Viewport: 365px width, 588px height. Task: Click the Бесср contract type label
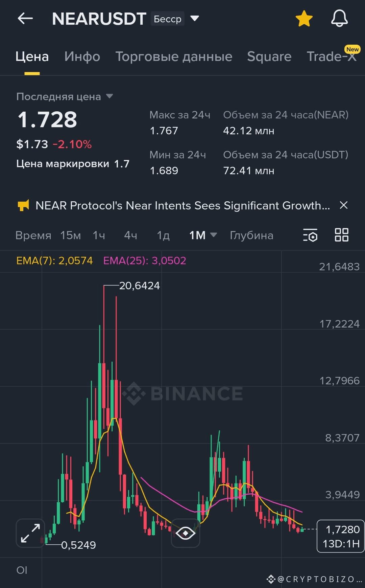pyautogui.click(x=168, y=19)
